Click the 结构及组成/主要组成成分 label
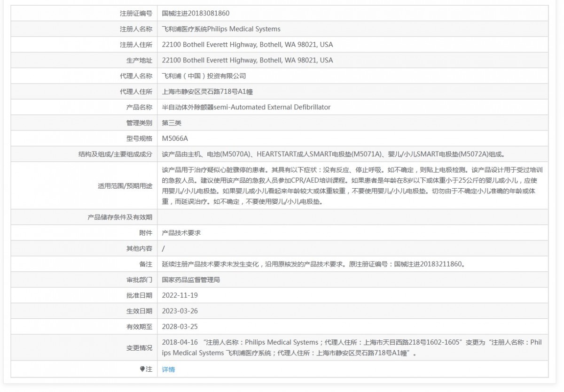The width and height of the screenshot is (564, 392). [x=116, y=154]
